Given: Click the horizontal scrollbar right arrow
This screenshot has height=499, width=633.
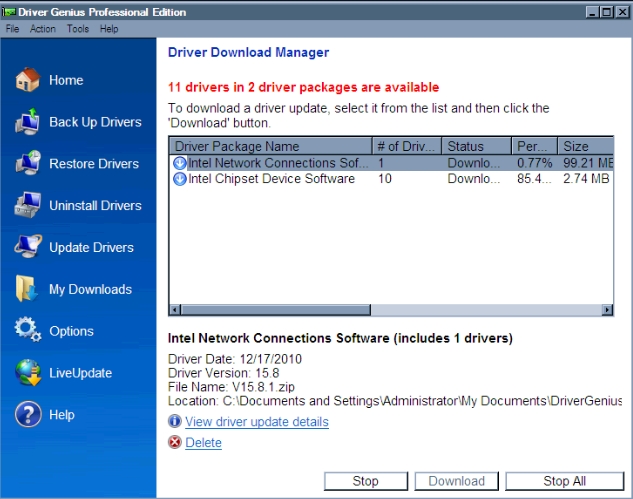Looking at the screenshot, I should (607, 310).
